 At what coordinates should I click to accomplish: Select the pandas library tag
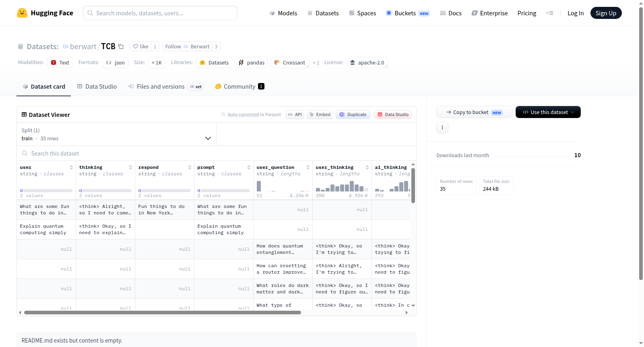click(252, 62)
